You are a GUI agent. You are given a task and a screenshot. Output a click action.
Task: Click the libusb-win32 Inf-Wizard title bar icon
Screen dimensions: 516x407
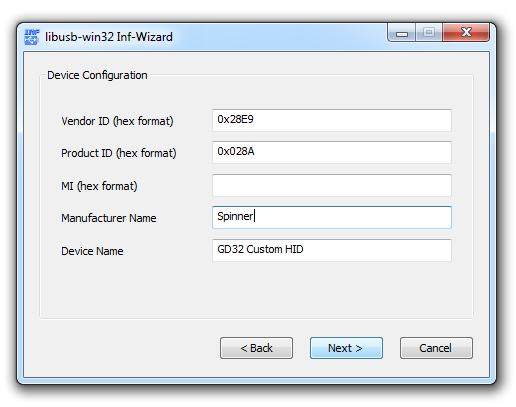click(32, 37)
